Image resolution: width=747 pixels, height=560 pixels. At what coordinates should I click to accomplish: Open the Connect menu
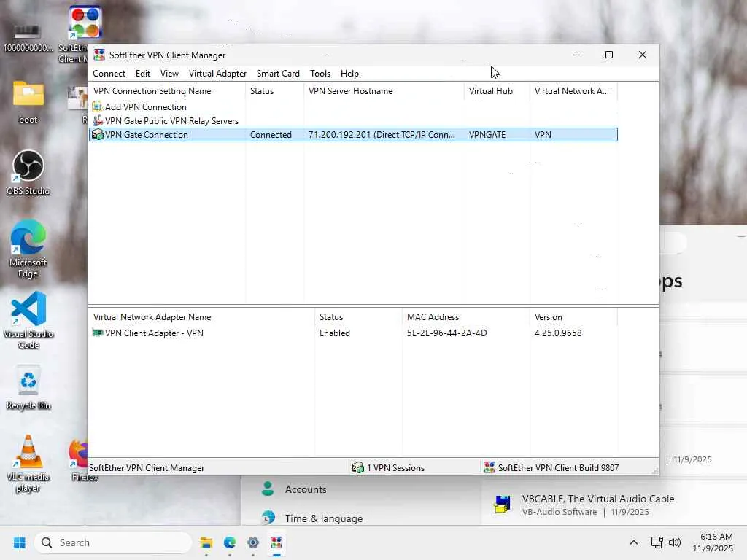[109, 74]
